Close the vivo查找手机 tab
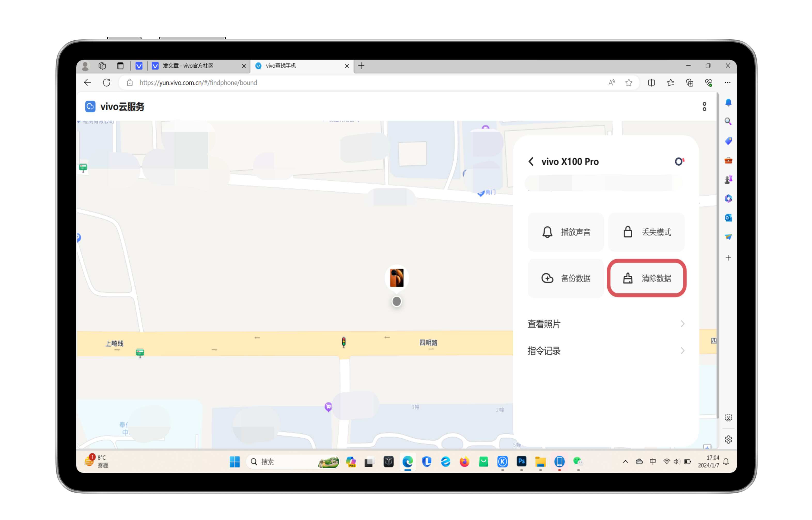This screenshot has height=520, width=812. (x=347, y=66)
